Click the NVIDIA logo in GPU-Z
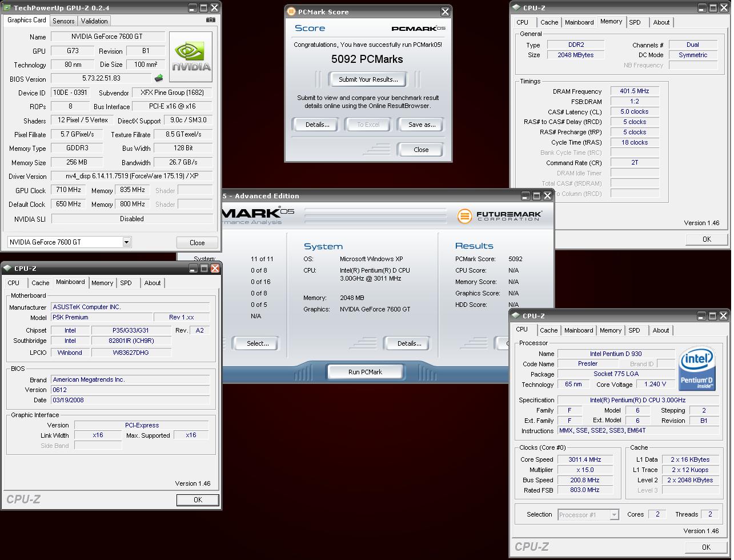Image resolution: width=734 pixels, height=560 pixels. point(191,57)
